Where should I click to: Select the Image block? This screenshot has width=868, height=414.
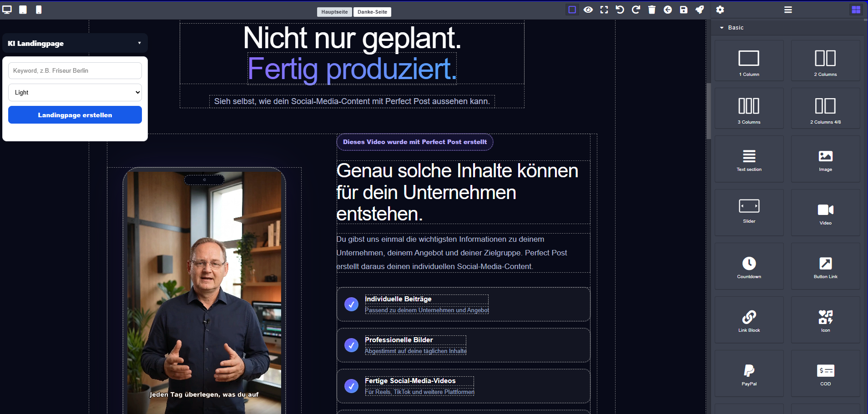coord(826,159)
